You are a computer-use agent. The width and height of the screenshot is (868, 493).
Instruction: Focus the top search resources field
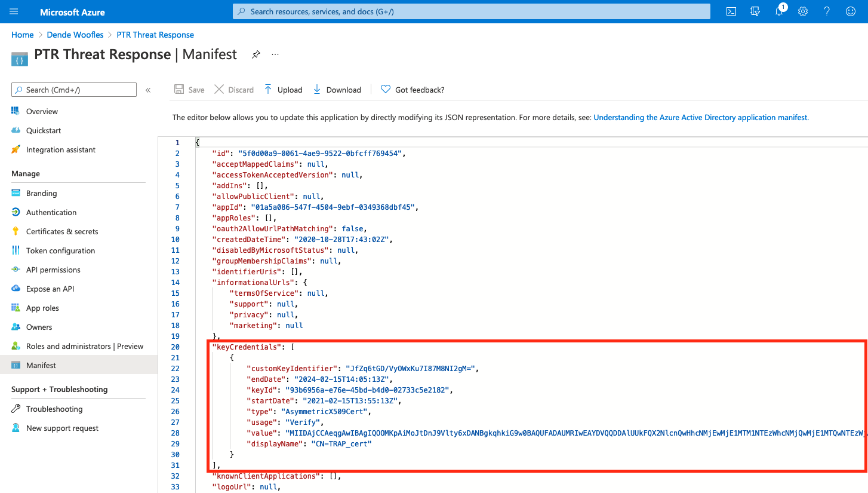click(x=472, y=11)
